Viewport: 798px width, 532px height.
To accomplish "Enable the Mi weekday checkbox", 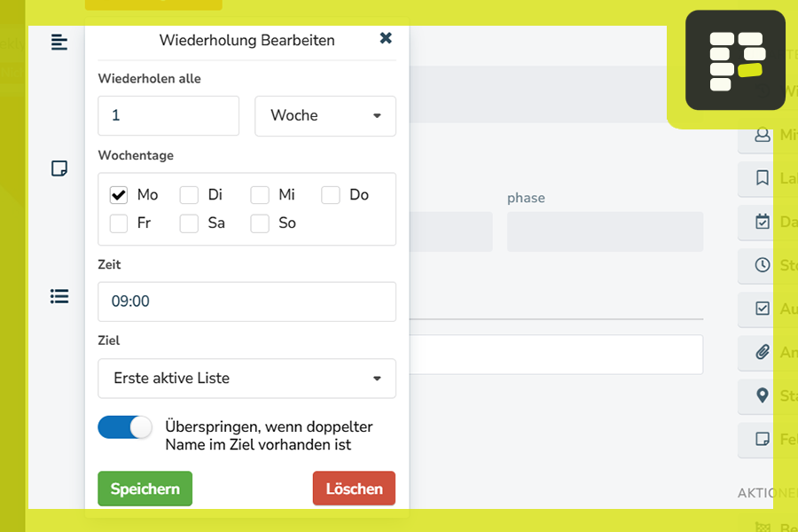I will click(x=260, y=195).
